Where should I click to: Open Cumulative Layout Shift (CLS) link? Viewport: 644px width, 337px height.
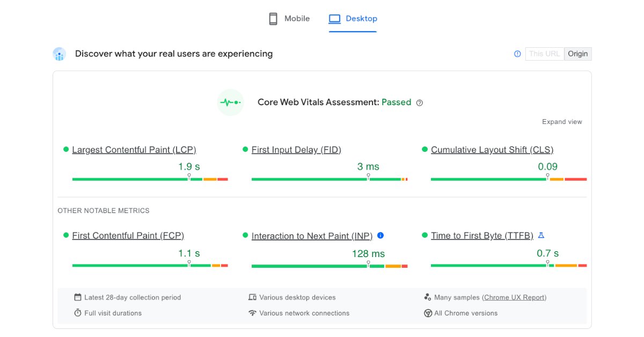click(492, 150)
